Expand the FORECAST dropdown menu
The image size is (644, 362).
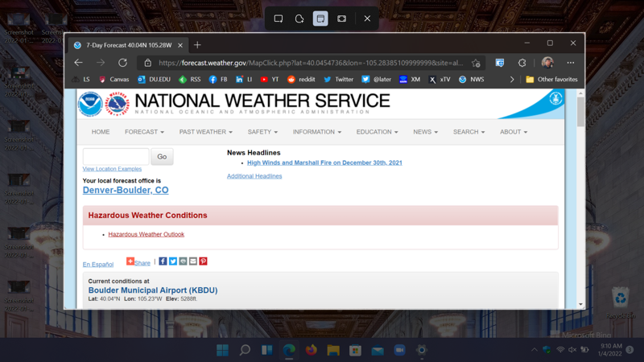coord(144,132)
